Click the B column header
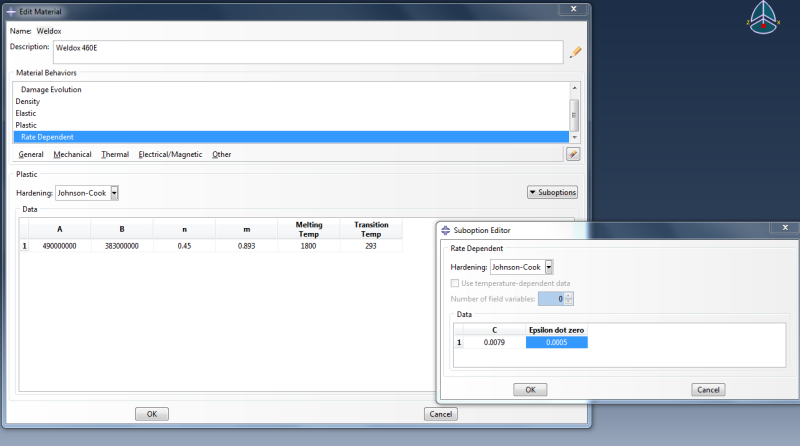Viewport: 800px width, 446px height. tap(122, 229)
